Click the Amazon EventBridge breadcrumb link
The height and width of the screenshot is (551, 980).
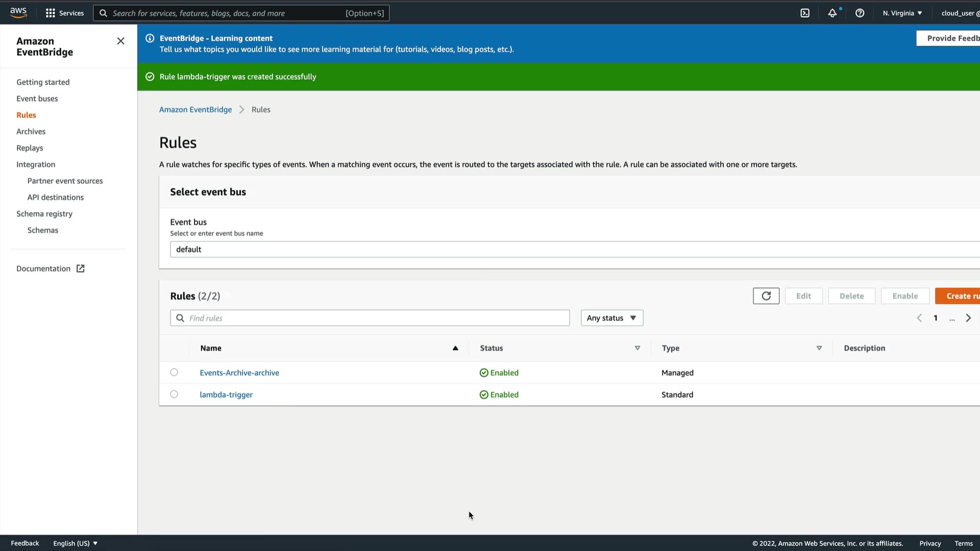click(195, 110)
